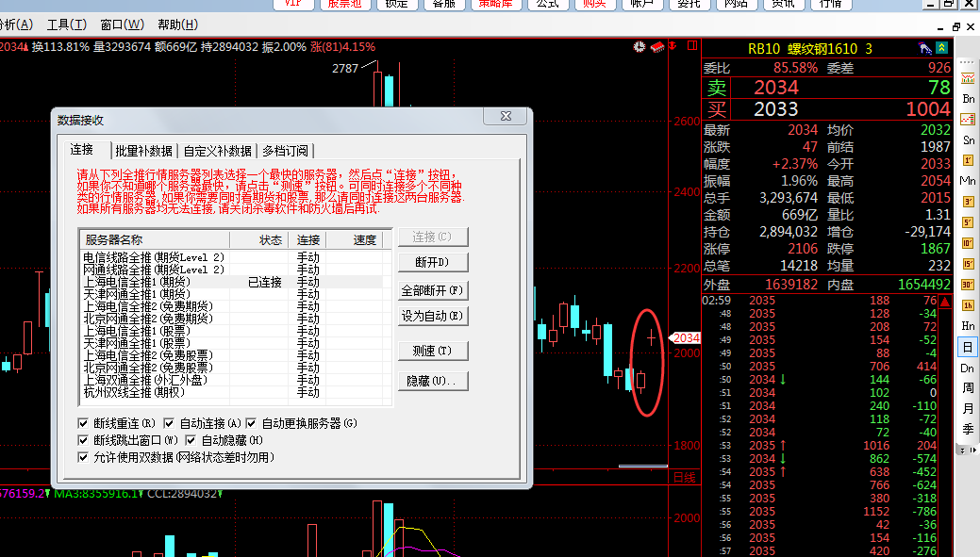Uncheck the 自动更换服务器 checkbox

[252, 423]
